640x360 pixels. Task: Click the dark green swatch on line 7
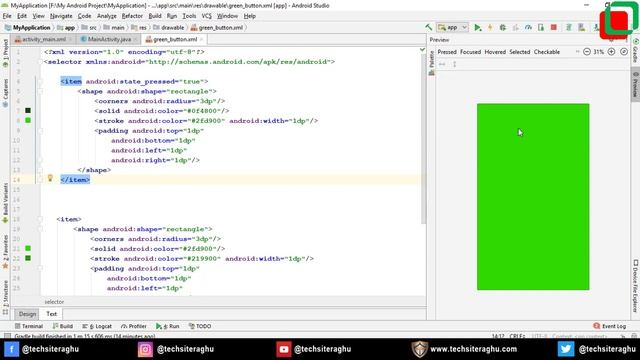point(28,111)
